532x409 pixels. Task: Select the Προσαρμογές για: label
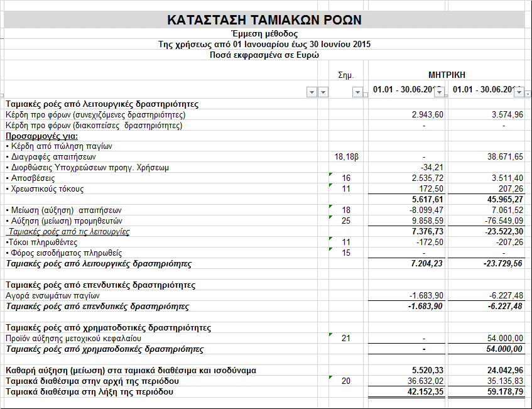tap(41, 136)
